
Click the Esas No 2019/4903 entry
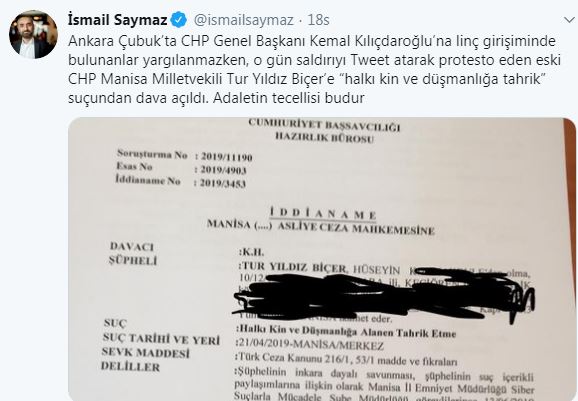click(181, 168)
